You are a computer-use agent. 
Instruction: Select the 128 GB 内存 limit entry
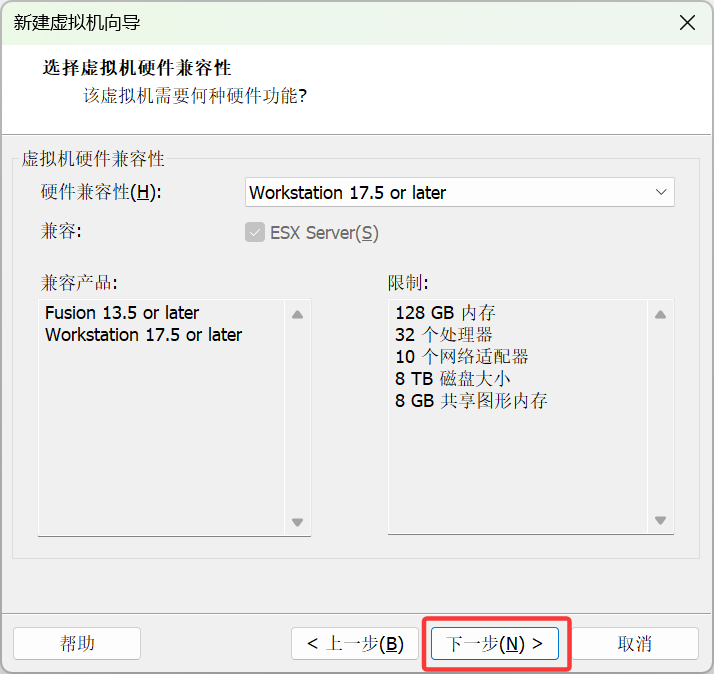pyautogui.click(x=445, y=313)
